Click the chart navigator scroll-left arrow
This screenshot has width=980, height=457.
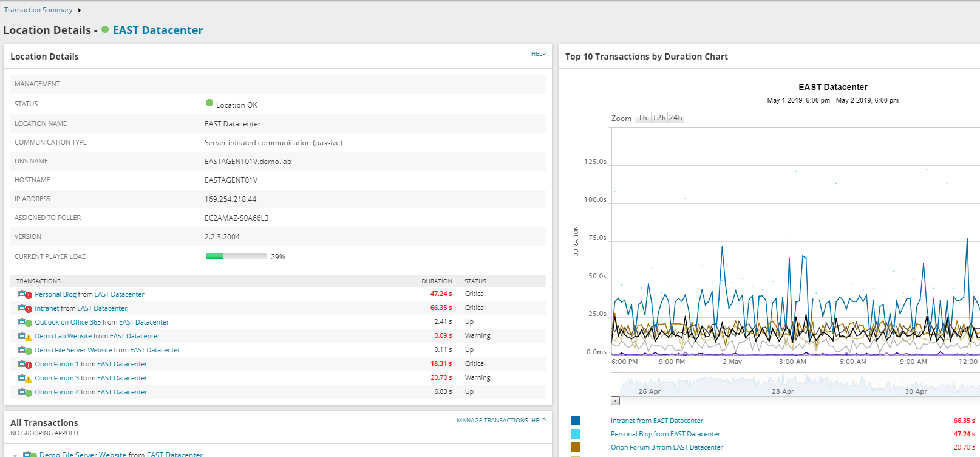click(616, 401)
